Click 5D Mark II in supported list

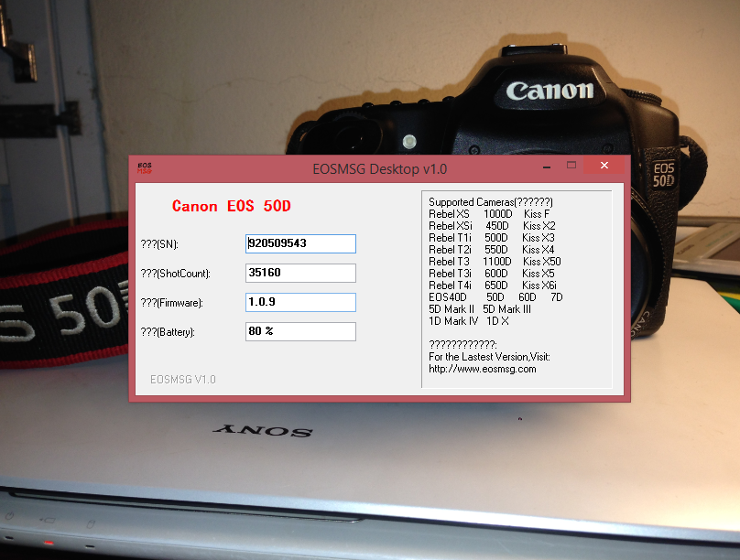tap(452, 309)
